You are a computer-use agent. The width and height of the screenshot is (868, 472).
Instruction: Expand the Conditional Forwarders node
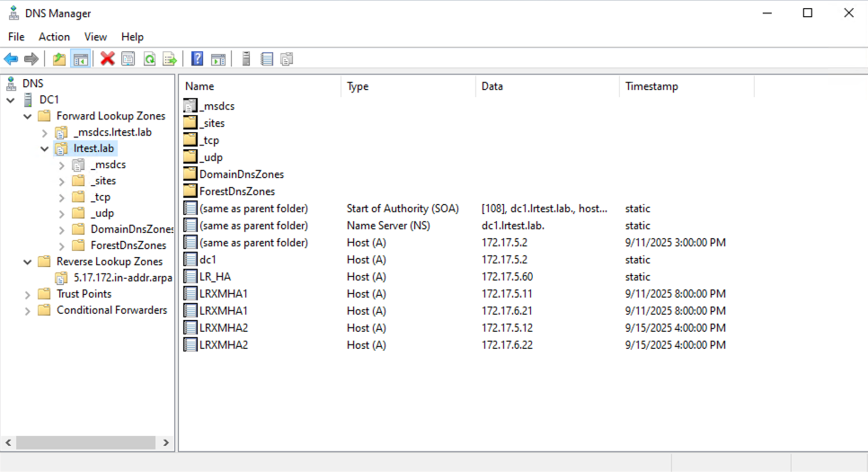coord(28,310)
